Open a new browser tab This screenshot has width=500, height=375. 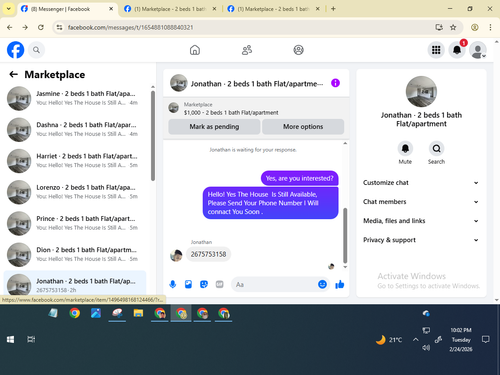pos(333,9)
